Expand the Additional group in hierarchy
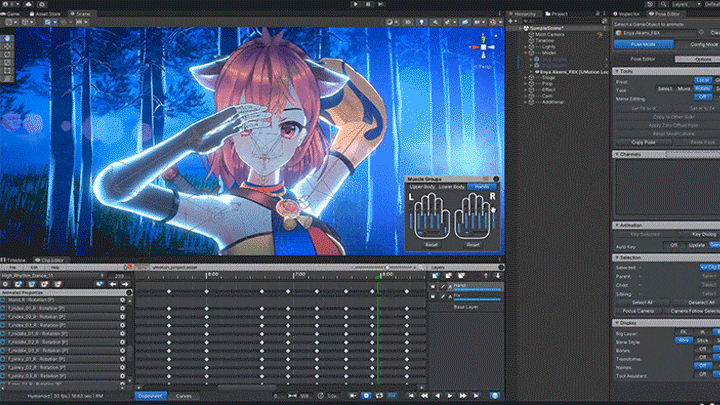 525,102
